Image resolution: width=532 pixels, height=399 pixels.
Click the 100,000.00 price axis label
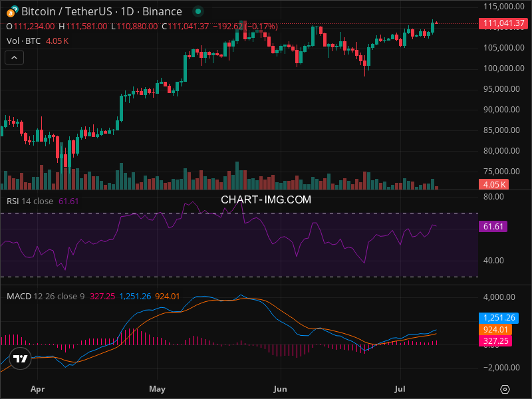click(504, 68)
